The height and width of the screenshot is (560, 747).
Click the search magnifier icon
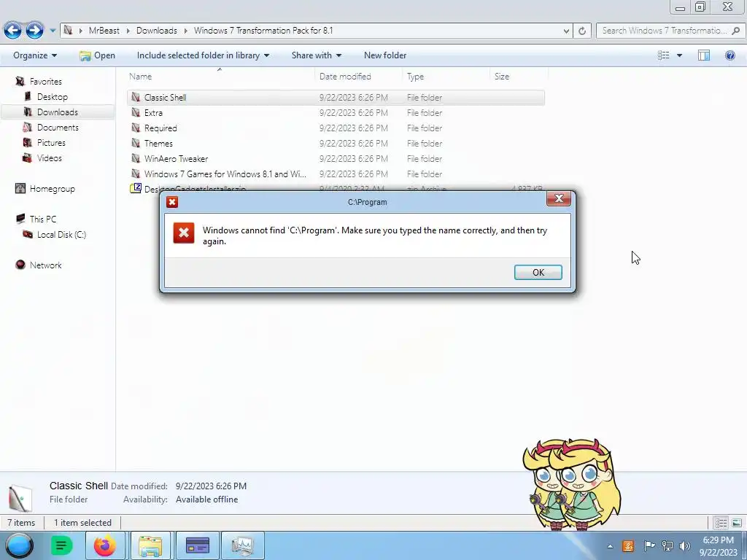[x=735, y=31]
